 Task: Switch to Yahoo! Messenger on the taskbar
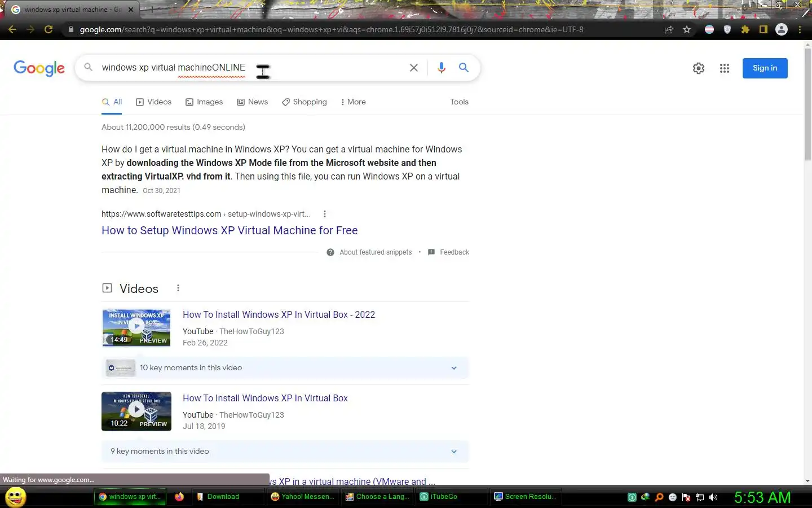303,497
